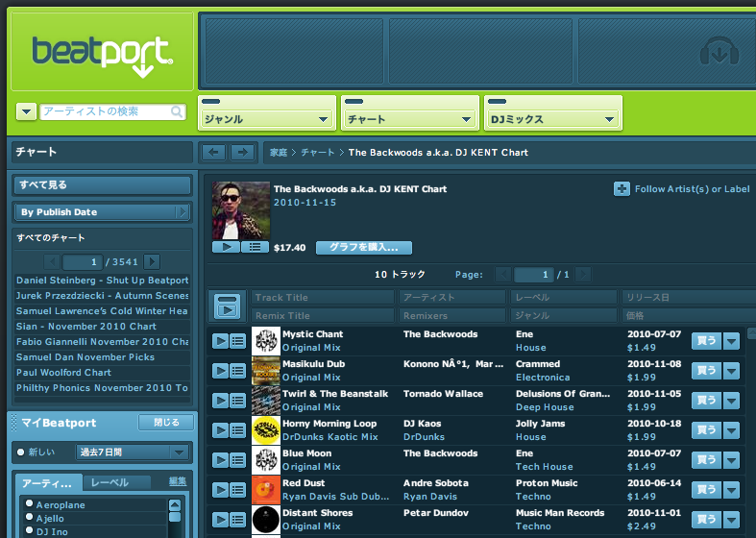Play the Blue Moon track
This screenshot has height=538, width=756.
pyautogui.click(x=220, y=460)
